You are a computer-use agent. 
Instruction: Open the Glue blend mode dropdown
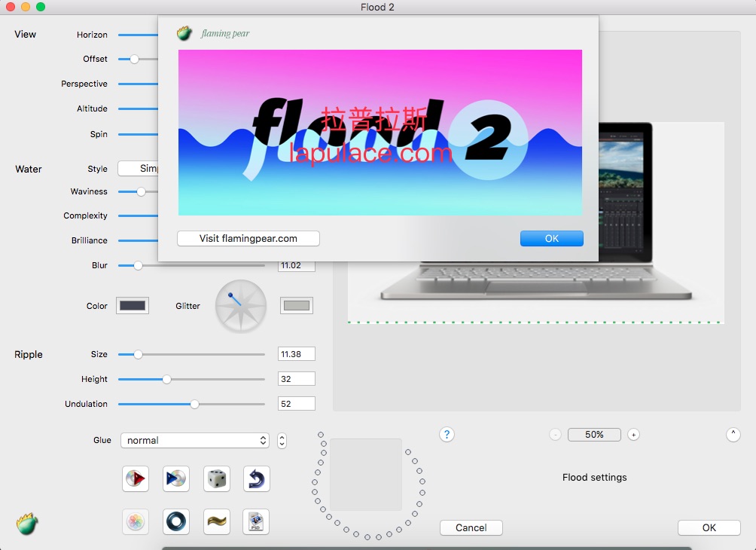click(194, 440)
